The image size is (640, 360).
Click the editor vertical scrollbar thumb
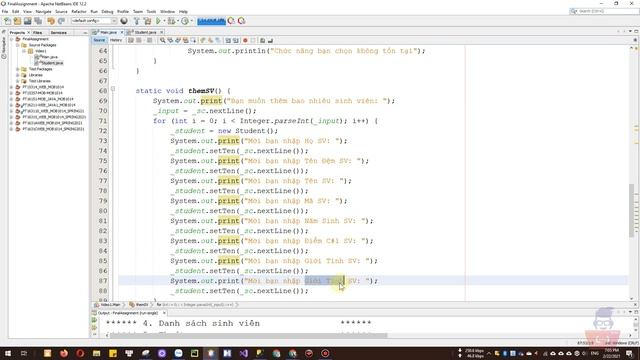(x=632, y=210)
